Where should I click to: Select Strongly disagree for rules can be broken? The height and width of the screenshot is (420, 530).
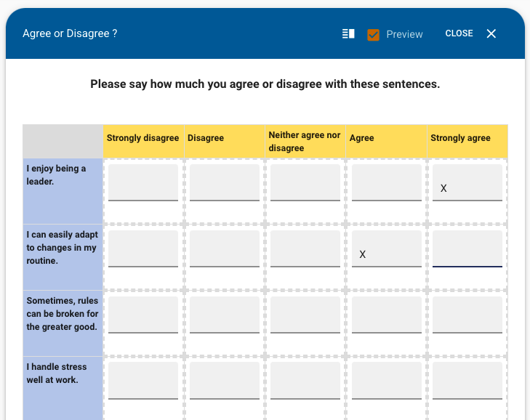coord(143,315)
